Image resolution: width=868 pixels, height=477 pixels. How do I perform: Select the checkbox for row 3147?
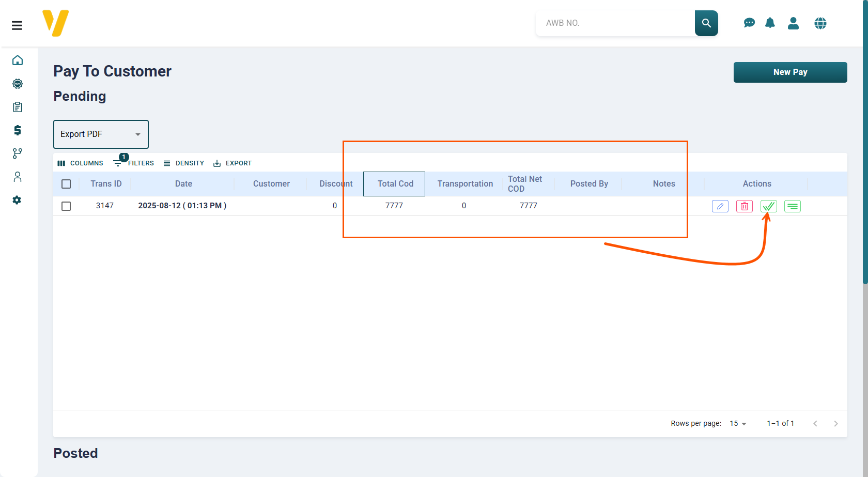[66, 206]
